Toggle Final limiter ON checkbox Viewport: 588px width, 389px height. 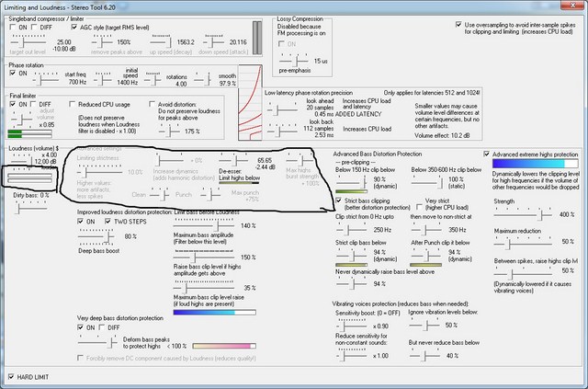13,104
